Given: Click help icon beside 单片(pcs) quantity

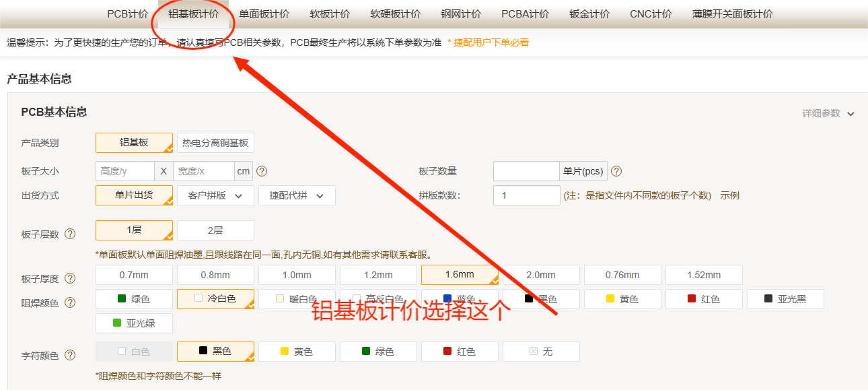Looking at the screenshot, I should 616,171.
